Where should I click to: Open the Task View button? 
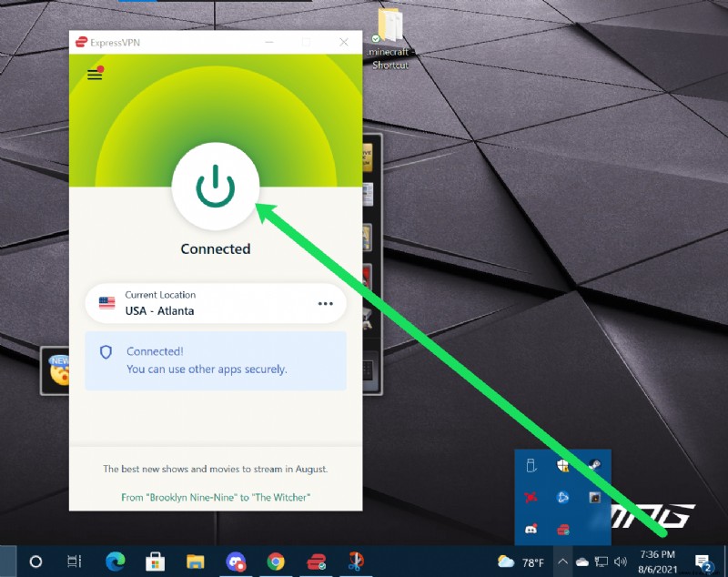75,562
